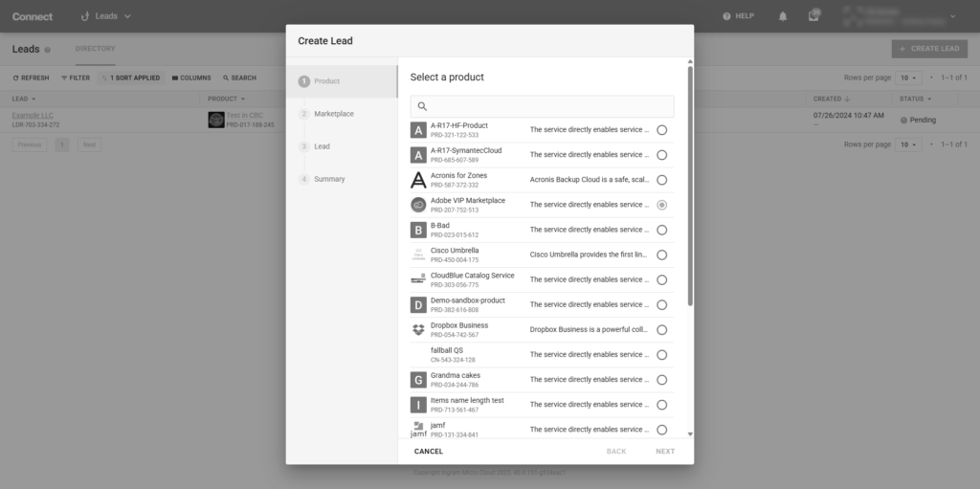
Task: Go to the Marketplace step
Action: click(x=333, y=114)
